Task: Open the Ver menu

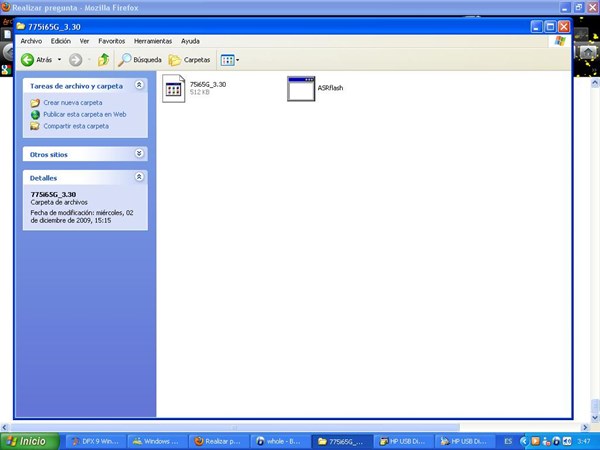Action: click(84, 41)
